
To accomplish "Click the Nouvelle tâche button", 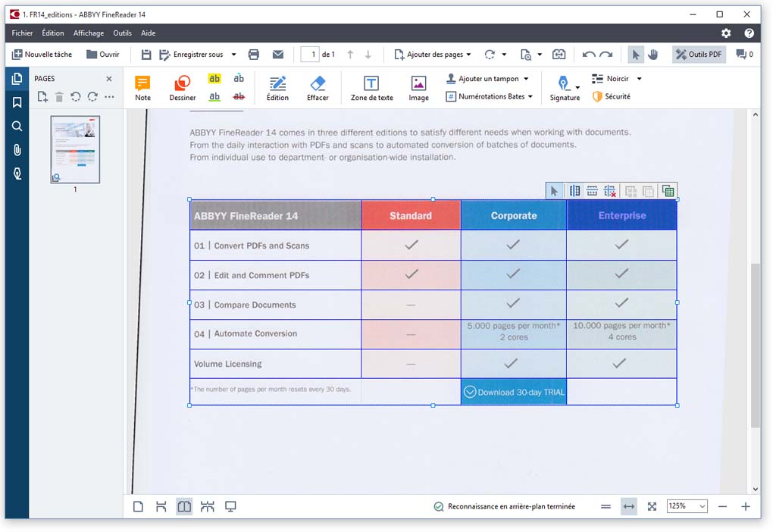I will pyautogui.click(x=42, y=55).
